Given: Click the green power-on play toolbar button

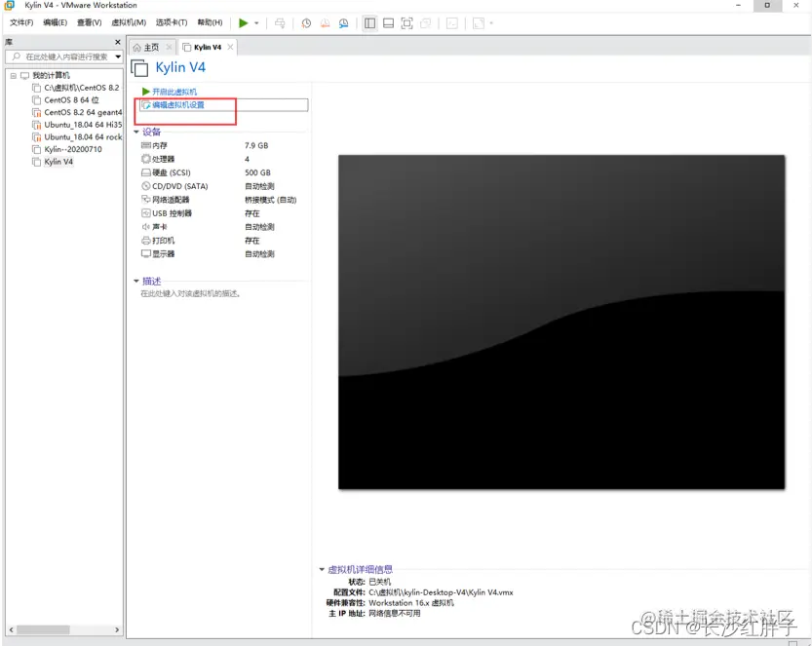Looking at the screenshot, I should tap(243, 23).
